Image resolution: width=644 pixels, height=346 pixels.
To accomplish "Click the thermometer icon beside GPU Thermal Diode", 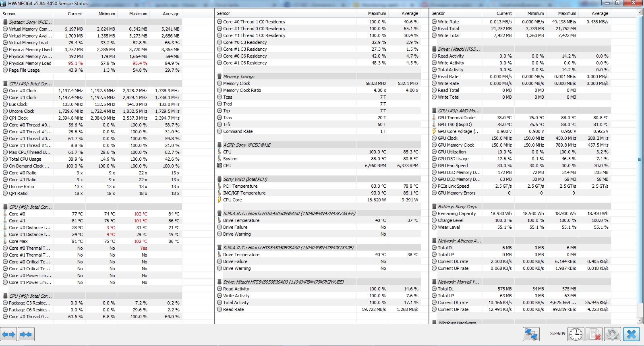I will click(x=434, y=118).
